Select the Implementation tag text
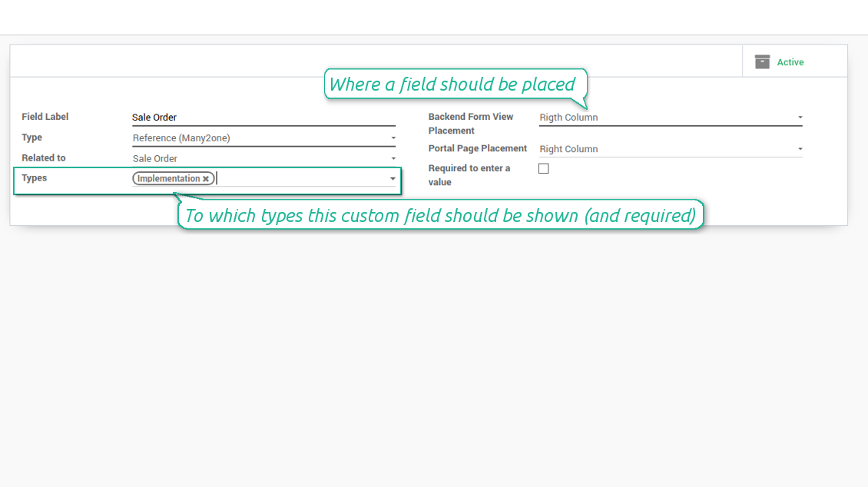The image size is (868, 487). point(168,179)
